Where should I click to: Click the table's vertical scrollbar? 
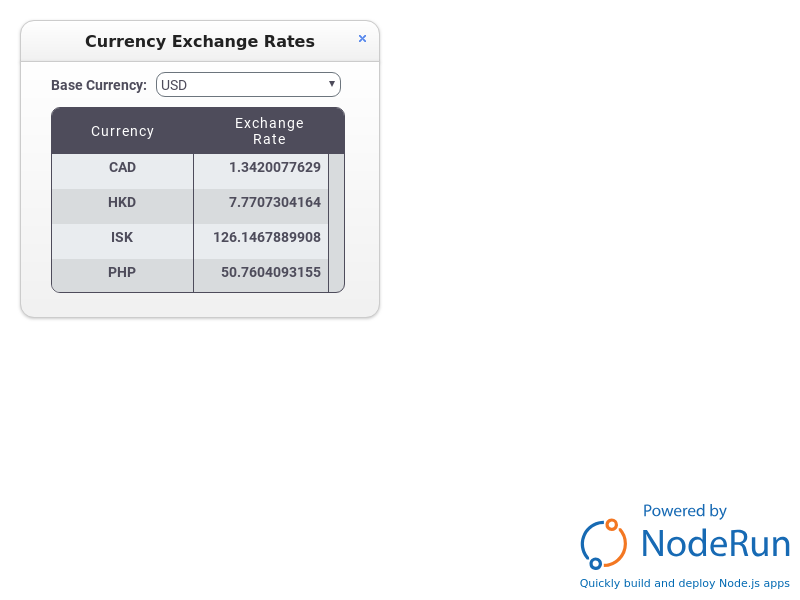tap(336, 222)
